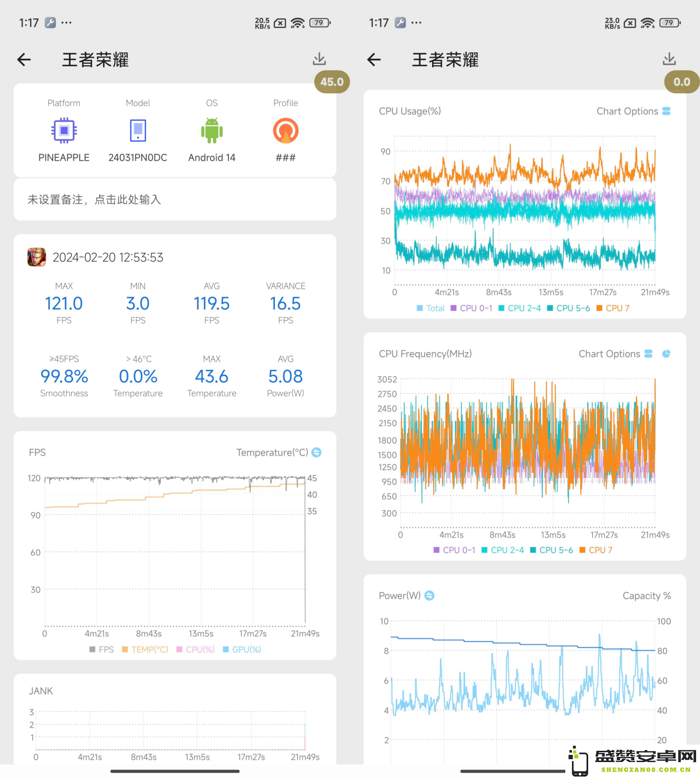
Task: Go back using left screen's back arrow
Action: coord(24,59)
